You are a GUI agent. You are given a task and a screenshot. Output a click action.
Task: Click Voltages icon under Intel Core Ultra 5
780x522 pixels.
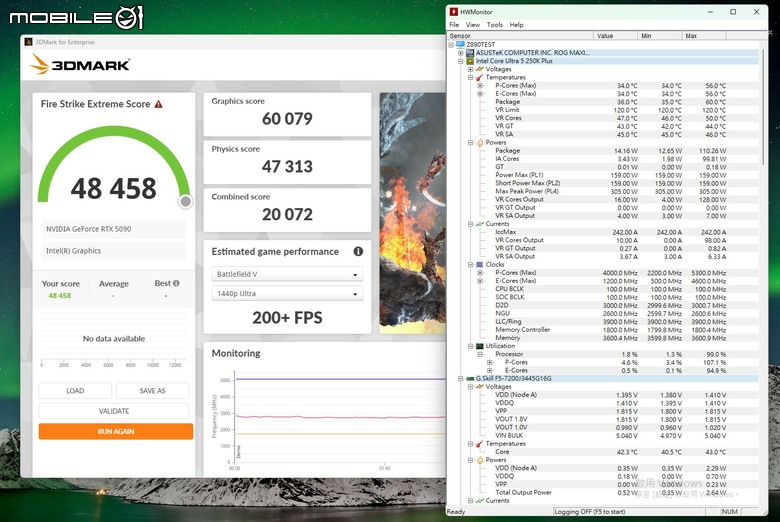click(480, 69)
